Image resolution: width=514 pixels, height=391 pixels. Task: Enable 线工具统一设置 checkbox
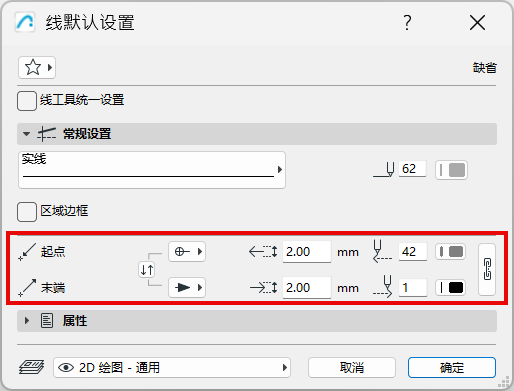click(27, 101)
